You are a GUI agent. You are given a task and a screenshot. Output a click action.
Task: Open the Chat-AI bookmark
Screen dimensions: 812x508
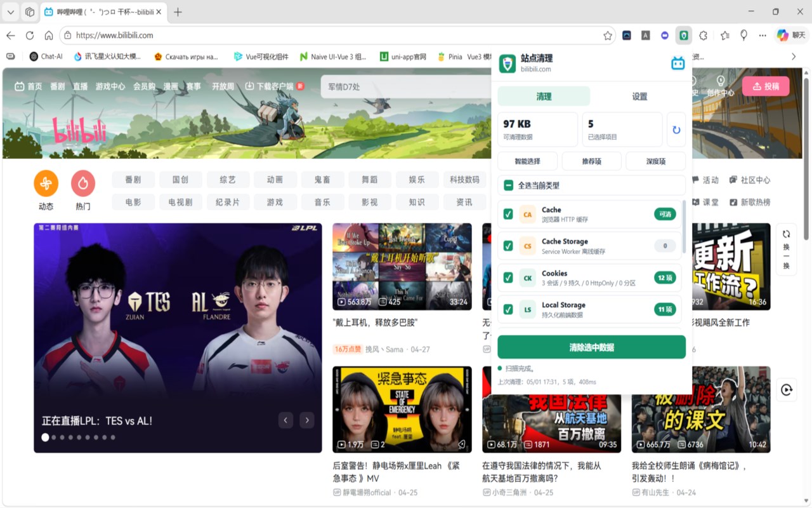coord(46,57)
